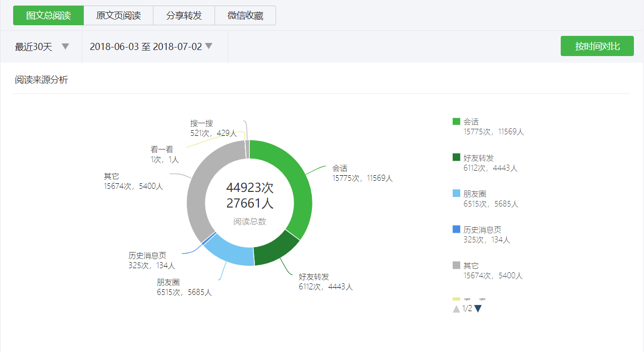
Task: Switch to the 微信收藏 tab
Action: pyautogui.click(x=246, y=15)
